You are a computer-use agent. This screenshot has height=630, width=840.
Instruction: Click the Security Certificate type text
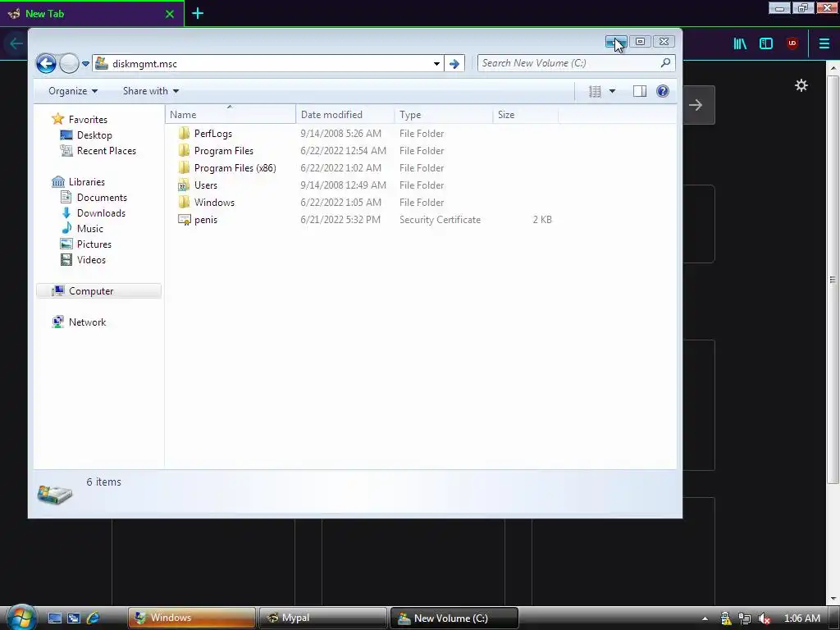[x=440, y=220]
